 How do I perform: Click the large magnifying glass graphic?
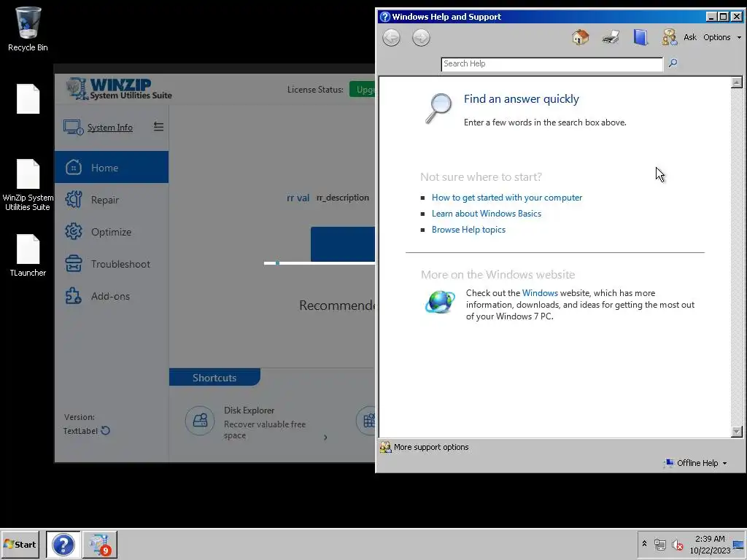click(x=438, y=109)
